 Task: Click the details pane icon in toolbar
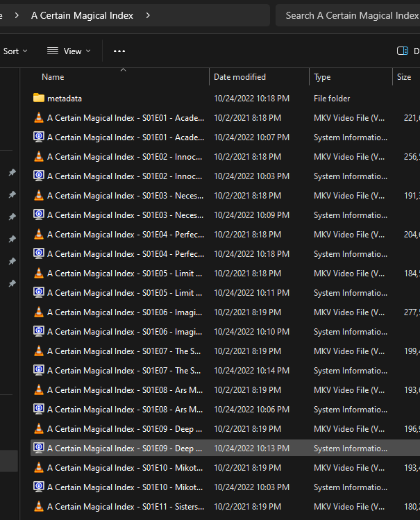(x=403, y=51)
